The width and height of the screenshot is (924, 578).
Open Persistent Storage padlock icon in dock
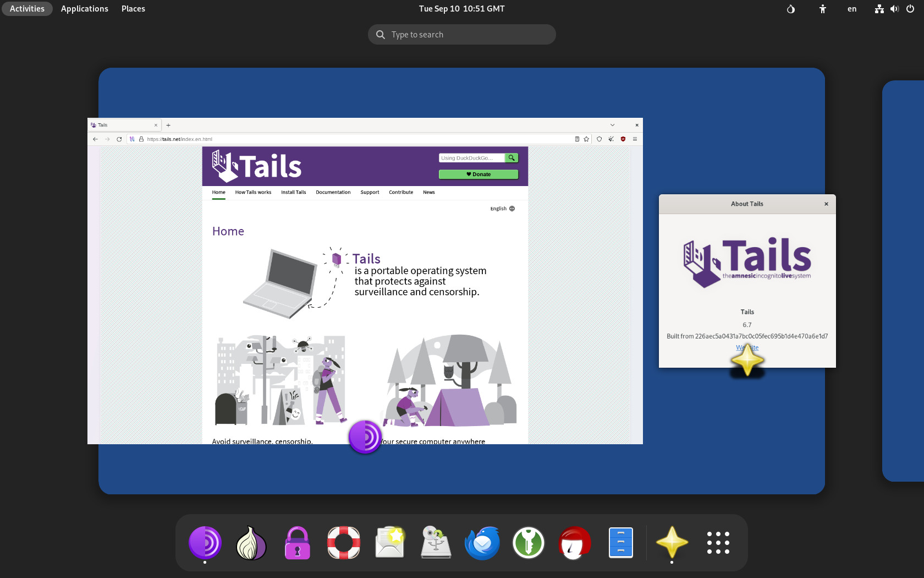pos(298,543)
